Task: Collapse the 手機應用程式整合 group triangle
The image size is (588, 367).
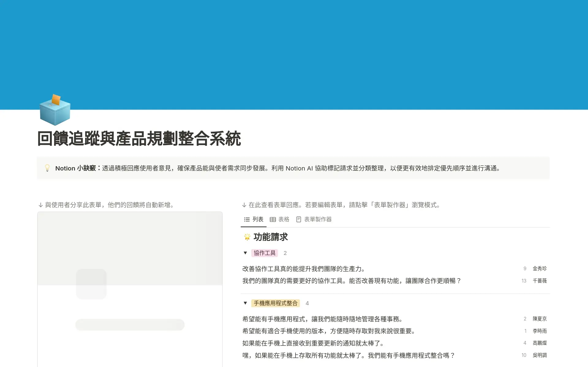Action: [x=245, y=303]
